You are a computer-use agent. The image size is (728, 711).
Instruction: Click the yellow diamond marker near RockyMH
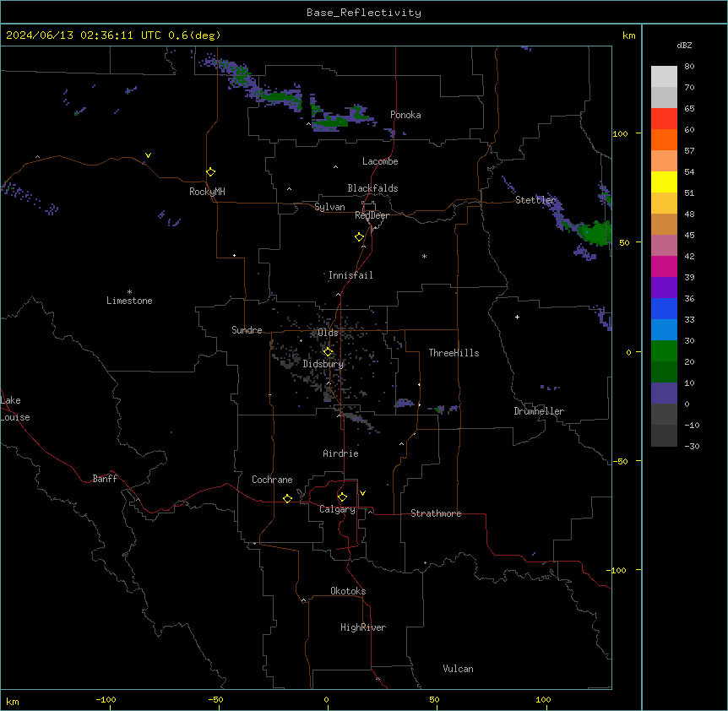pyautogui.click(x=210, y=171)
